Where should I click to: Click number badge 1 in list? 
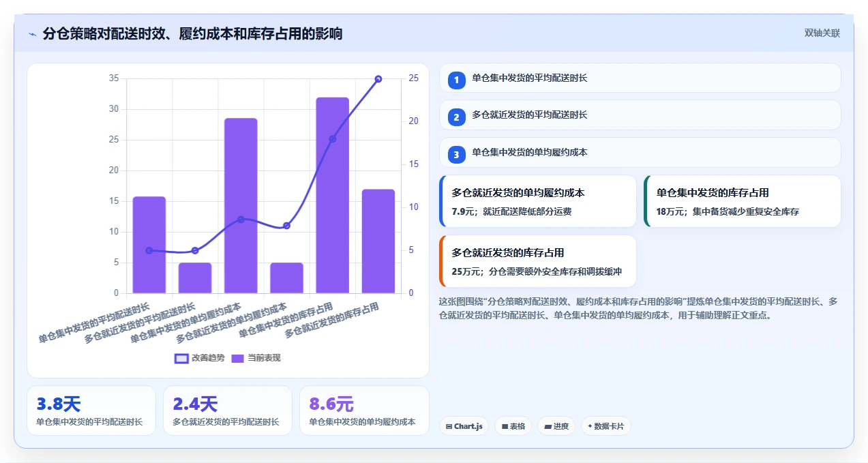(457, 80)
